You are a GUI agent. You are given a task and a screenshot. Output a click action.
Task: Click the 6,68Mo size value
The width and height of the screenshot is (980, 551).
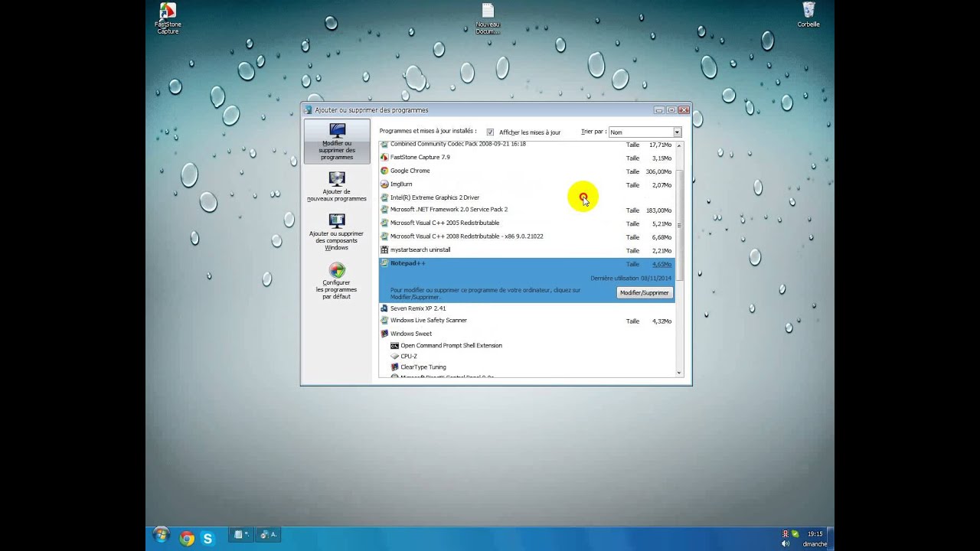(x=661, y=237)
